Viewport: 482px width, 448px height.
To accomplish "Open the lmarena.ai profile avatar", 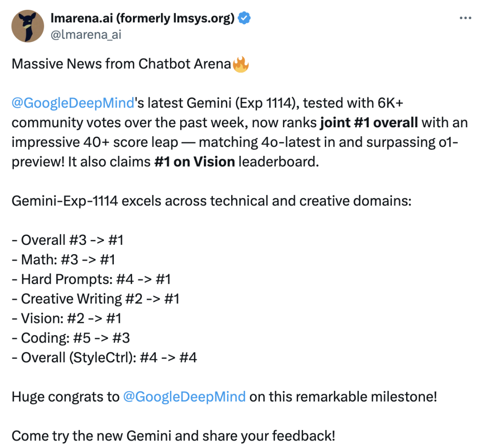I will 28,26.
